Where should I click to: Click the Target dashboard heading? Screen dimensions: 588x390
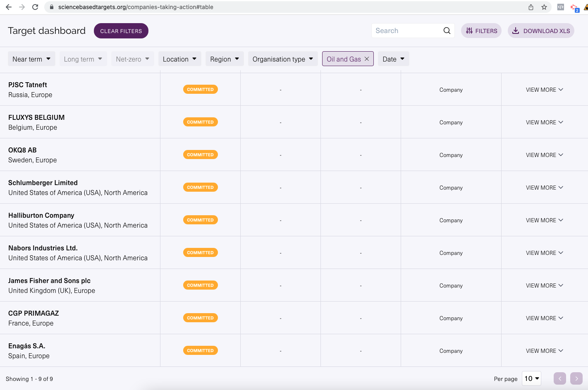click(47, 31)
